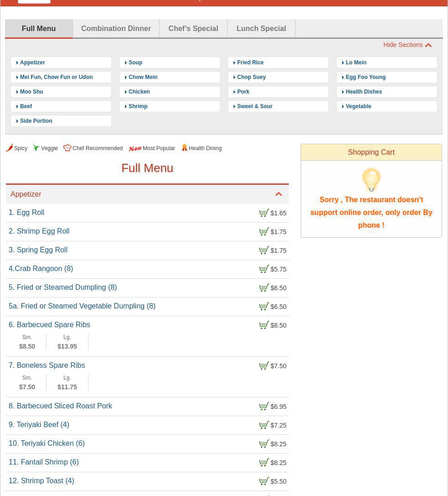Click cart icon for Fantail Shrimp
448x496 pixels.
coord(264,463)
